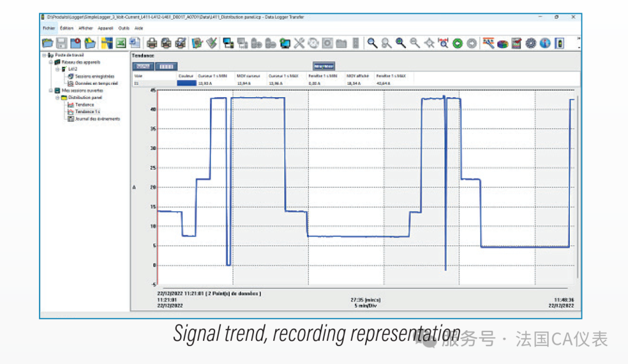
Task: Open the Outils menu
Action: tap(123, 28)
